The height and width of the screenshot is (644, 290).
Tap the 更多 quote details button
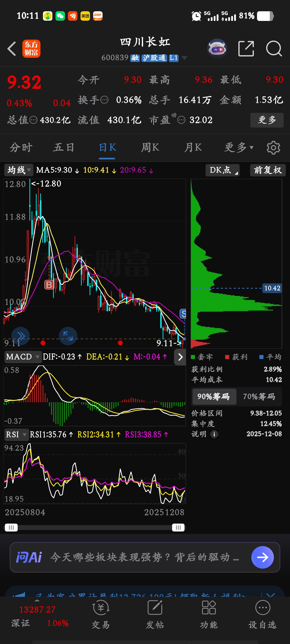coord(267,120)
